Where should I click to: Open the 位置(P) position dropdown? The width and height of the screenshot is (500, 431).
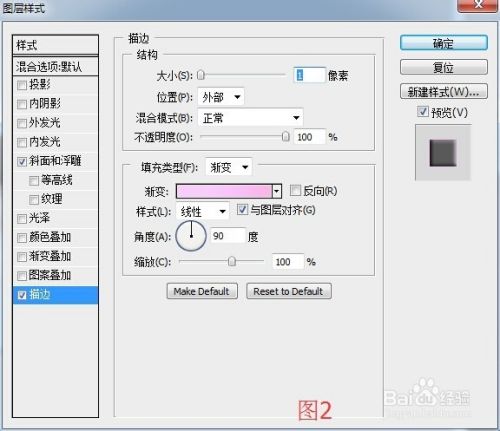click(221, 97)
